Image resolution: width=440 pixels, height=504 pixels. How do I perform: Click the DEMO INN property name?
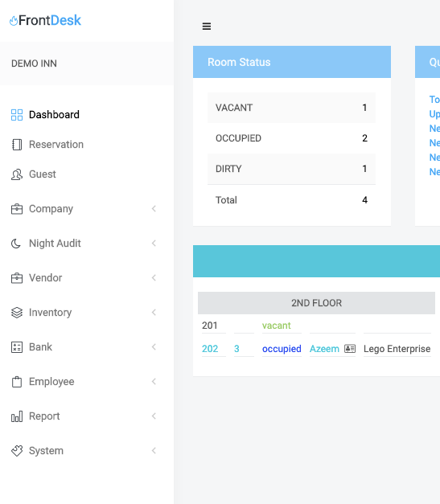(x=34, y=64)
